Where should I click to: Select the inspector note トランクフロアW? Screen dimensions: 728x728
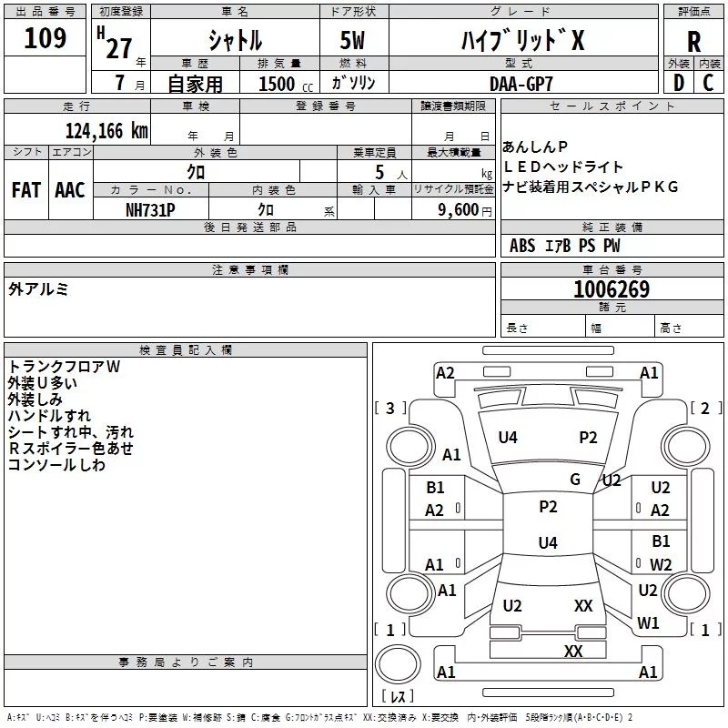(64, 367)
